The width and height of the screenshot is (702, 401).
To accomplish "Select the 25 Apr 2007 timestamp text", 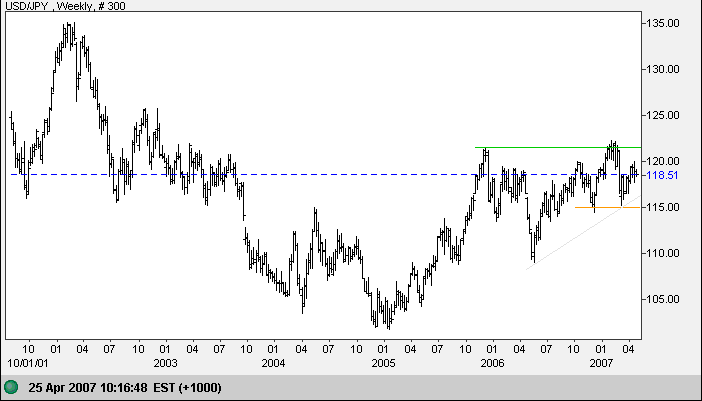I will (125, 388).
